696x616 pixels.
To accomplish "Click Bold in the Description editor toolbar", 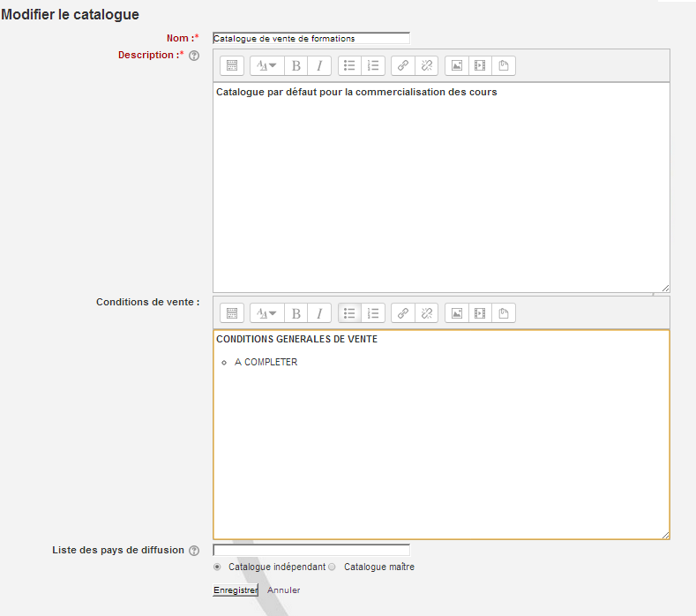I will point(296,65).
